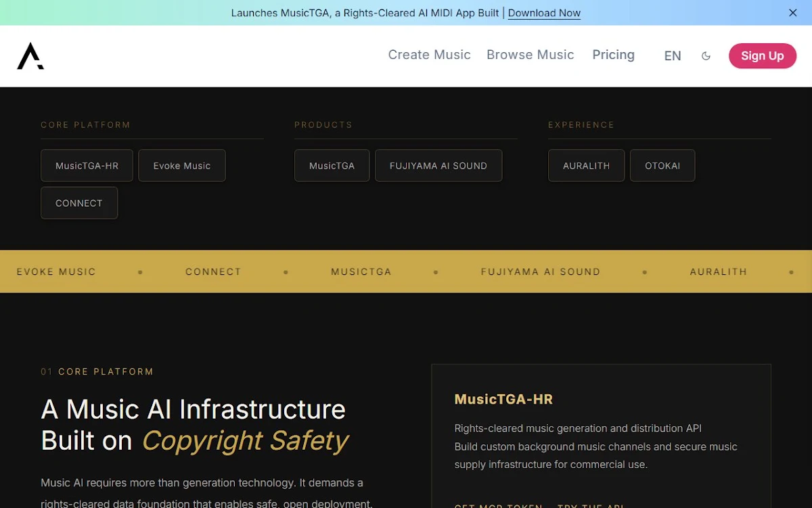
Task: Click FUJIYAMA AI SOUND in the ticker
Action: (541, 272)
